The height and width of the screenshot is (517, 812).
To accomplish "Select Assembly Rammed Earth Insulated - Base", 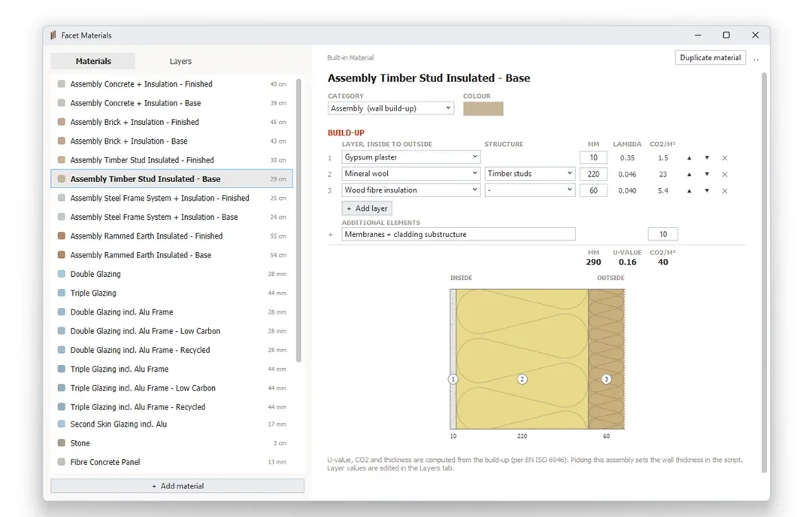I will tap(172, 255).
